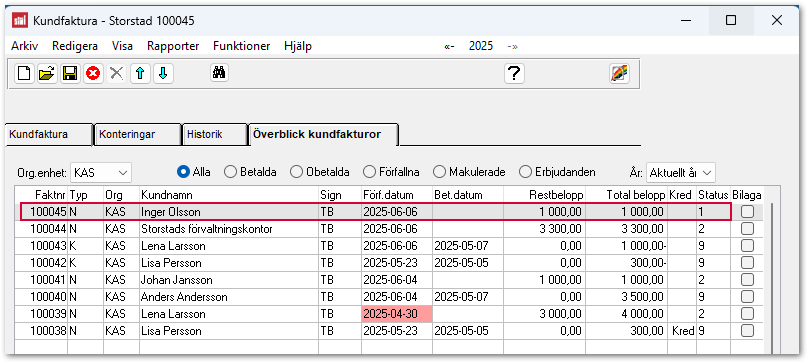Click the Open folder toolbar icon

tap(47, 74)
